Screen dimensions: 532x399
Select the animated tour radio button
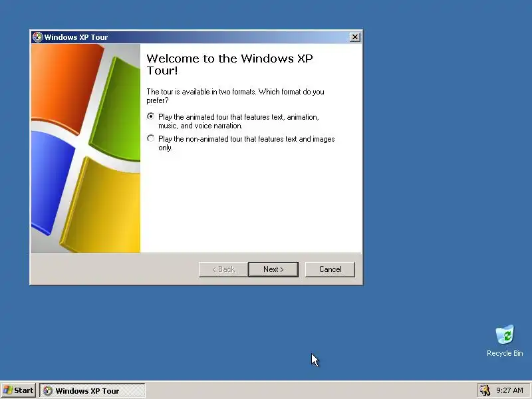pos(151,116)
